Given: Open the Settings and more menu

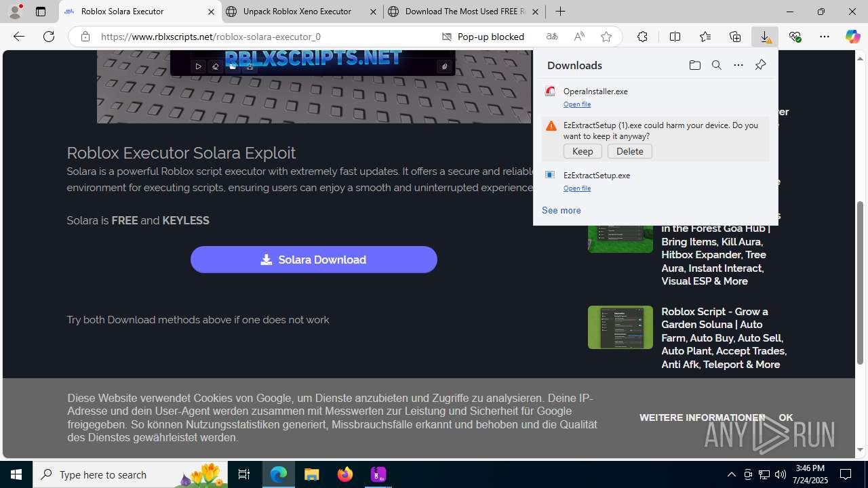Looking at the screenshot, I should (x=825, y=37).
